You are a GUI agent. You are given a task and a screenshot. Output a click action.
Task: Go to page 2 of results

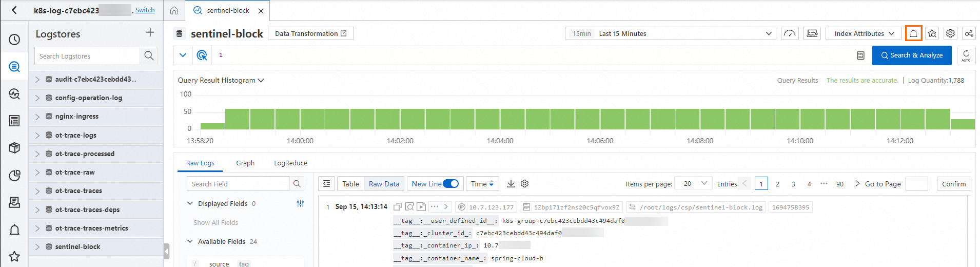point(778,184)
